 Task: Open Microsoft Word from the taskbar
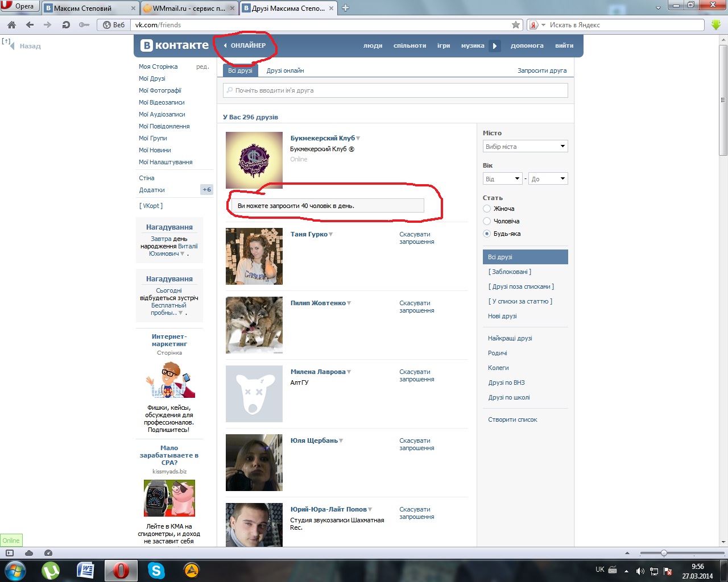pos(85,570)
